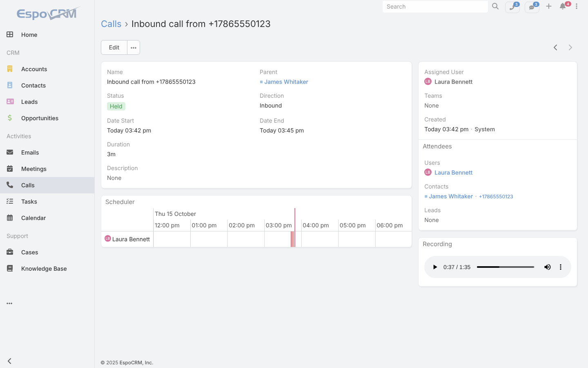The height and width of the screenshot is (368, 588).
Task: Click the Assigned User Laura Bennett
Action: click(x=453, y=82)
